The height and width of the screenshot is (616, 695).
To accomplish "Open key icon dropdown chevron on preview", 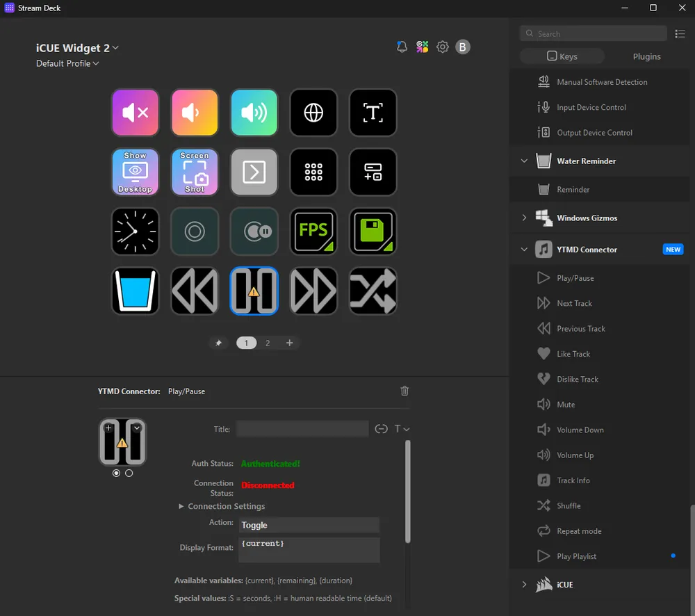I will (x=136, y=428).
